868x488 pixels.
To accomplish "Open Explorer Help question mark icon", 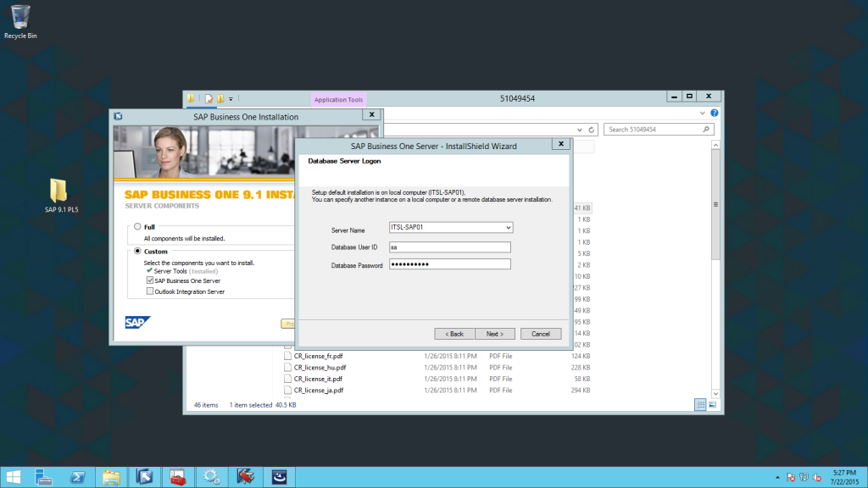I will (714, 113).
